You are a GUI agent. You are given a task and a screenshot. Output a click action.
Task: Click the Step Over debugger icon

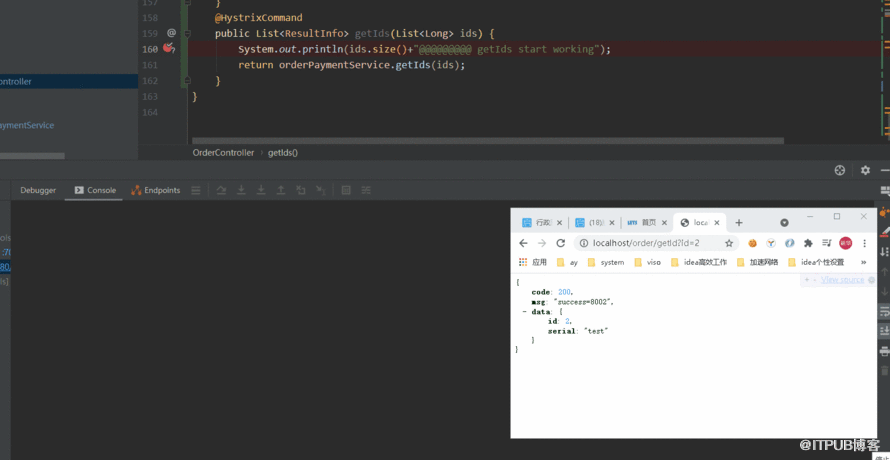pyautogui.click(x=221, y=190)
